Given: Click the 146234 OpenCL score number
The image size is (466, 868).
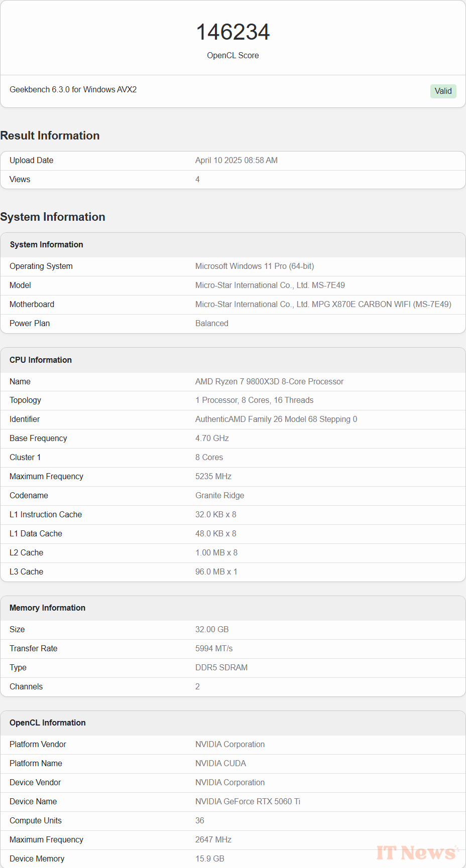Looking at the screenshot, I should pos(233,32).
